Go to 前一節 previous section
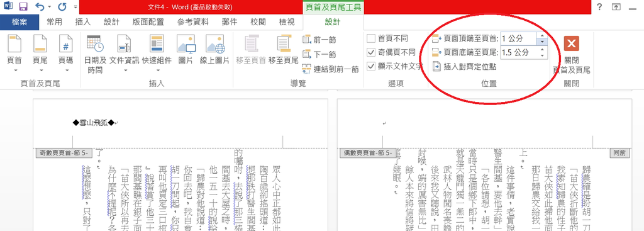This screenshot has height=231, width=644. click(319, 40)
